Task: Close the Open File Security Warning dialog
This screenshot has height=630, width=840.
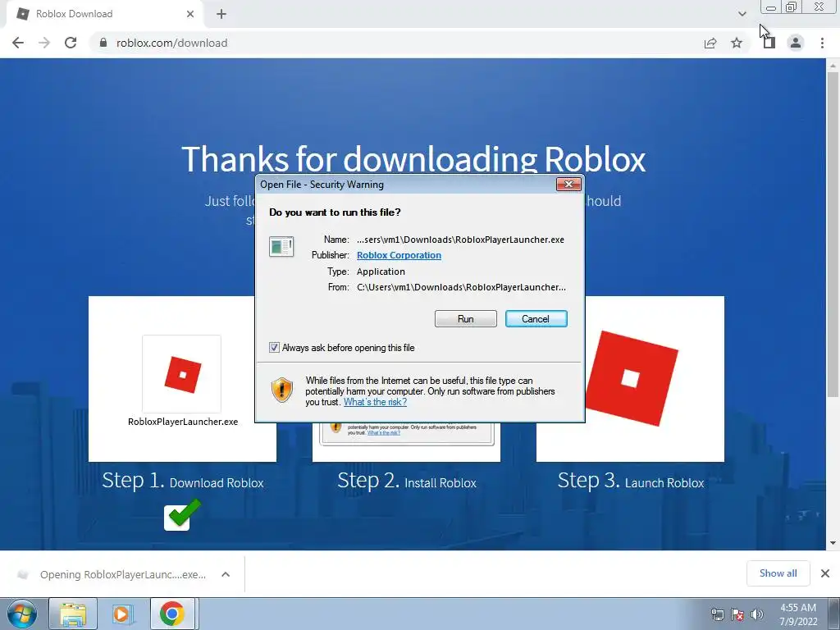Action: pos(568,185)
